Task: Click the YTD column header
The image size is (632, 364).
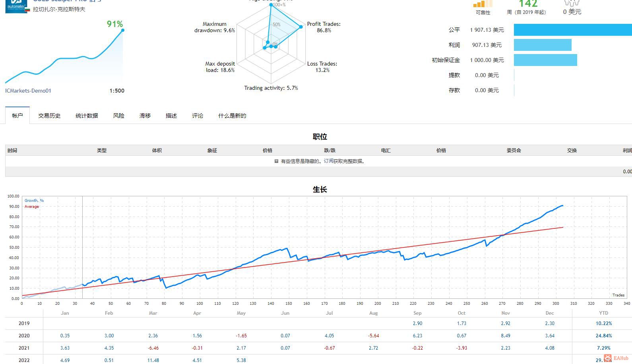Action: (x=604, y=313)
